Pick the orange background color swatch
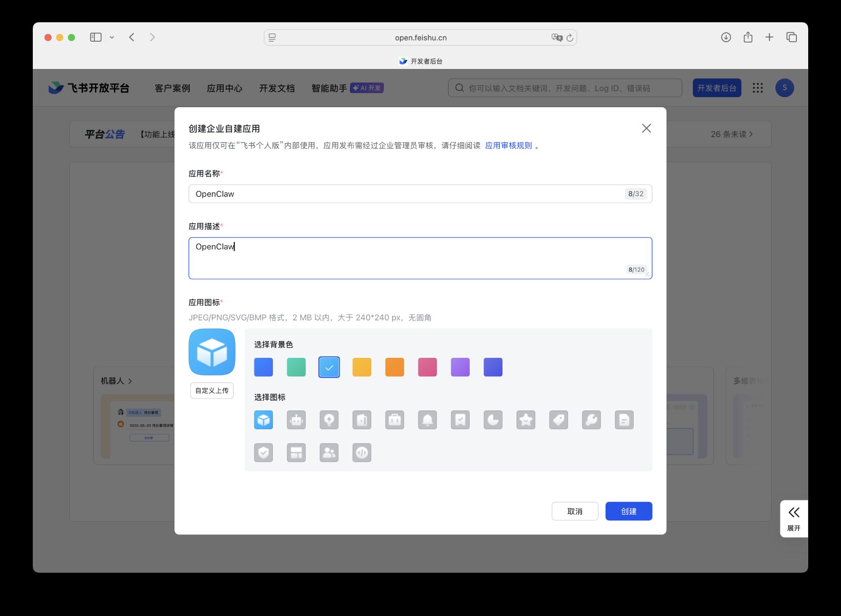Viewport: 841px width, 616px height. point(394,367)
